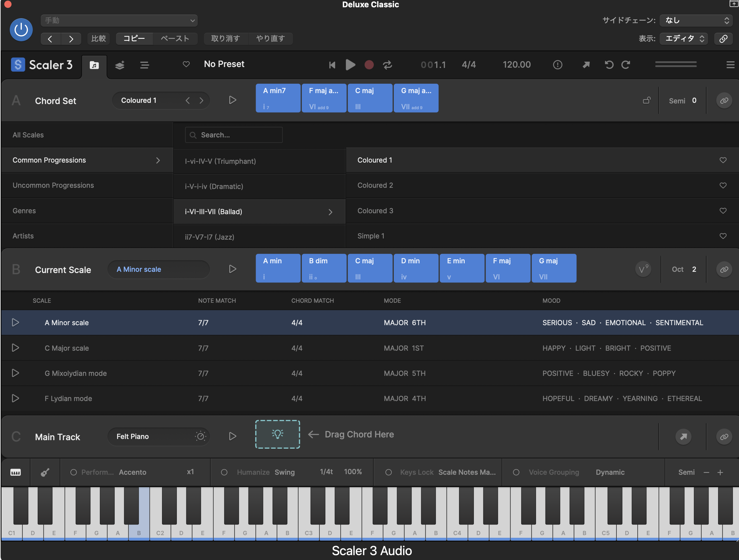Start playback with the main play button
Image resolution: width=739 pixels, height=560 pixels.
coord(350,65)
